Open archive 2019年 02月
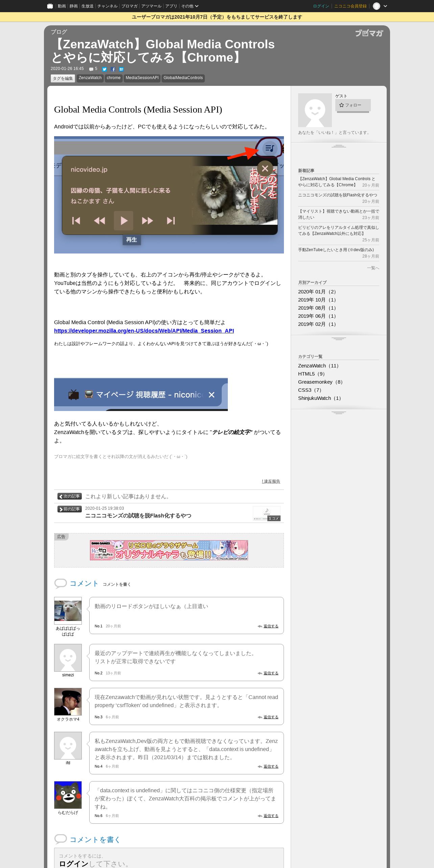Image resolution: width=434 pixels, height=868 pixels. [x=317, y=324]
